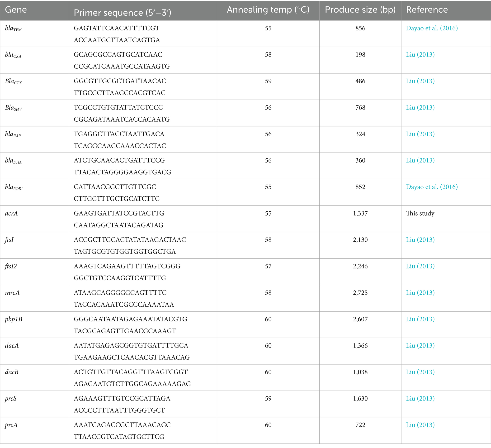
Task: Click primer ATAAGCAGGGGGCAGTTTTC
Action: 120,293
